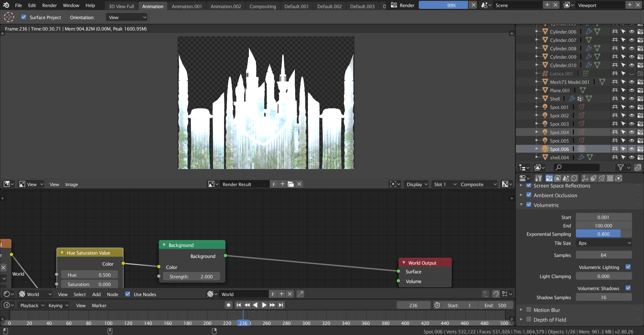Open the Keying menu in timeline
Screen dimensions: 644x335
(x=58, y=305)
